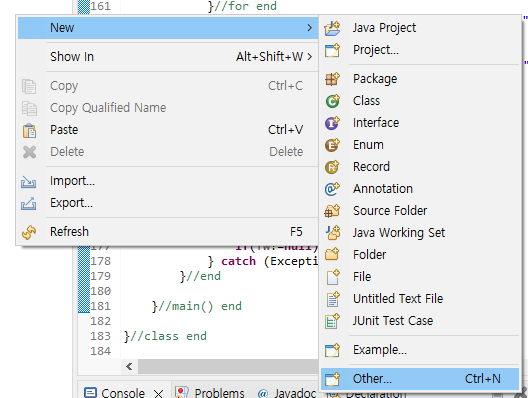Click the Source Folder icon
The image size is (528, 398).
pos(332,211)
